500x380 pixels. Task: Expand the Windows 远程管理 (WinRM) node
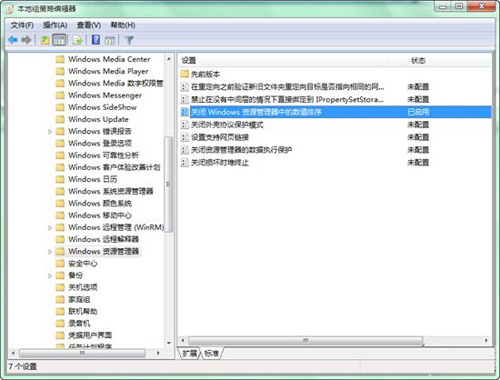50,228
